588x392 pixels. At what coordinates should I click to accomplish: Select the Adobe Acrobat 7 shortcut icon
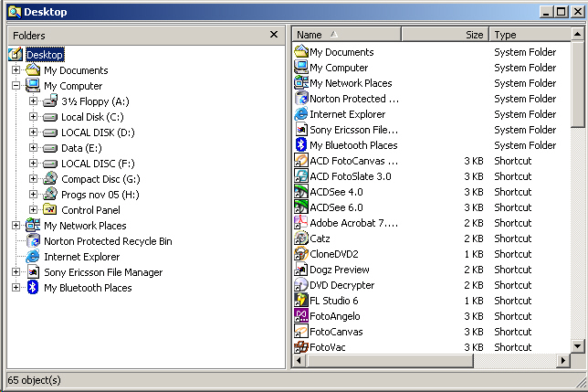[301, 223]
